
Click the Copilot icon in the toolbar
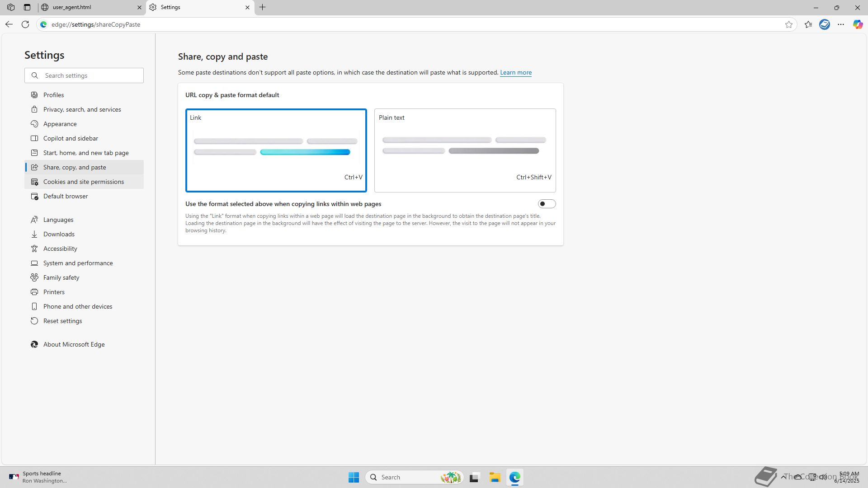coord(858,24)
